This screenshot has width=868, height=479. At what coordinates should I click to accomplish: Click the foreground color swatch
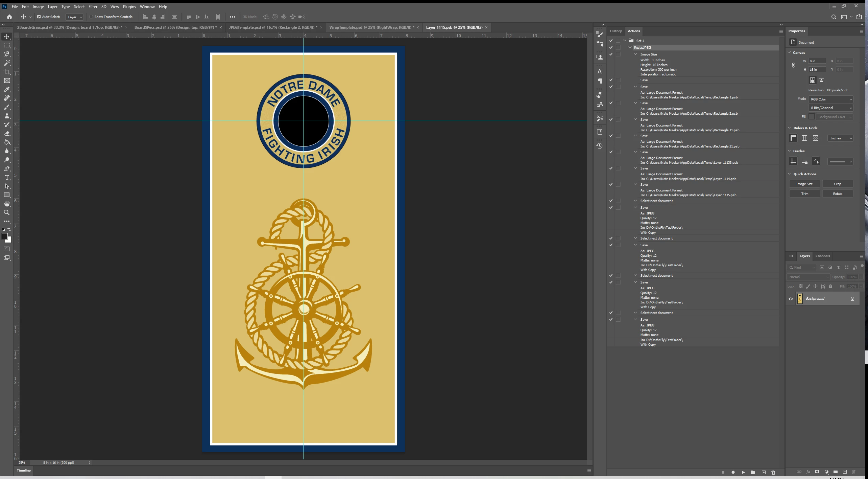pos(5,236)
